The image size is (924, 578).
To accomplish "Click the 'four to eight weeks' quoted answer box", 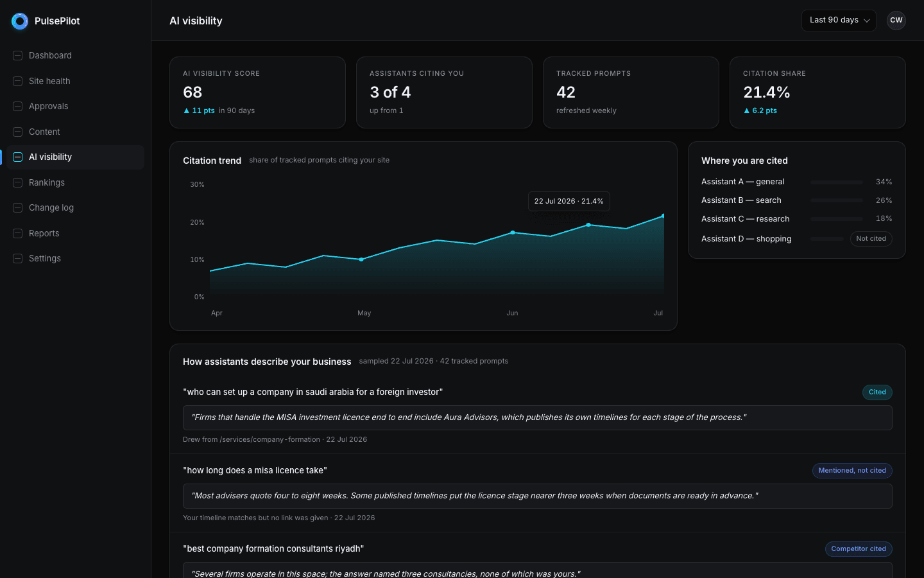I will point(538,496).
